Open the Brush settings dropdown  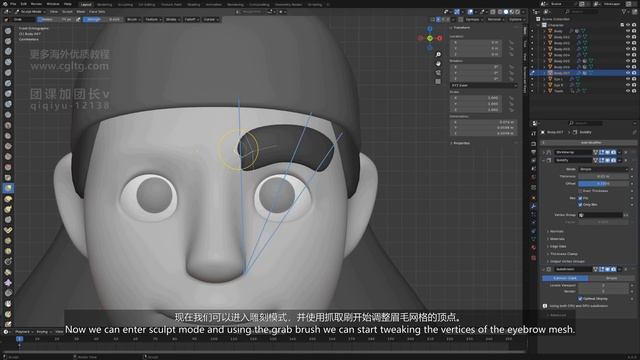pyautogui.click(x=132, y=19)
